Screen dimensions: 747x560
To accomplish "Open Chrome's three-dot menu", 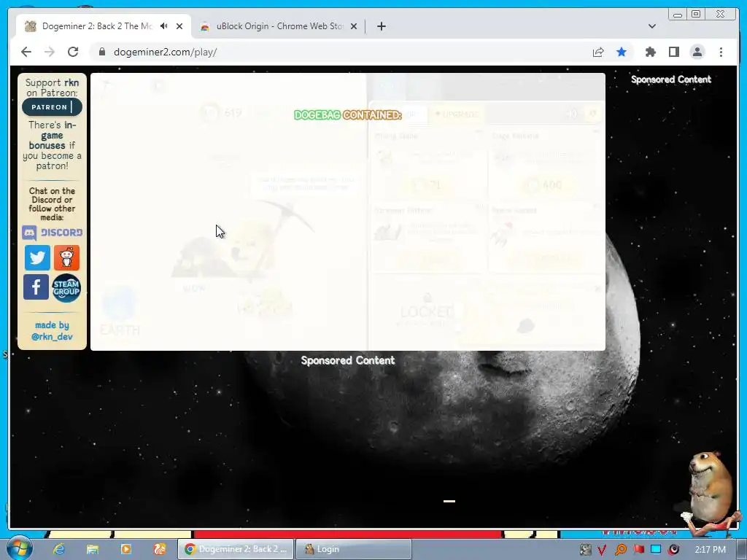I will pos(721,52).
